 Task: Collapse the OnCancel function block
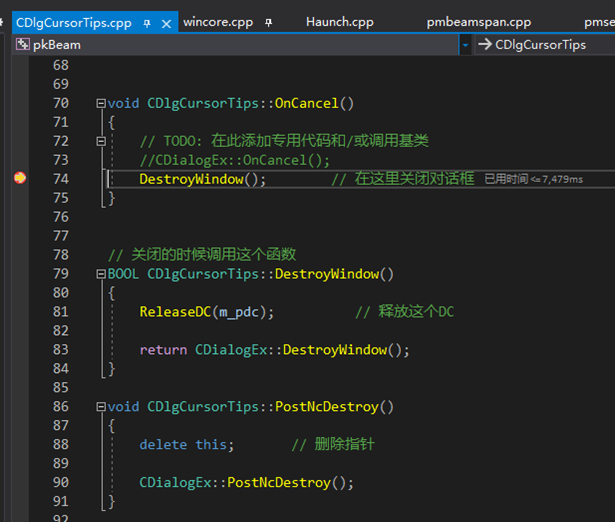click(100, 103)
